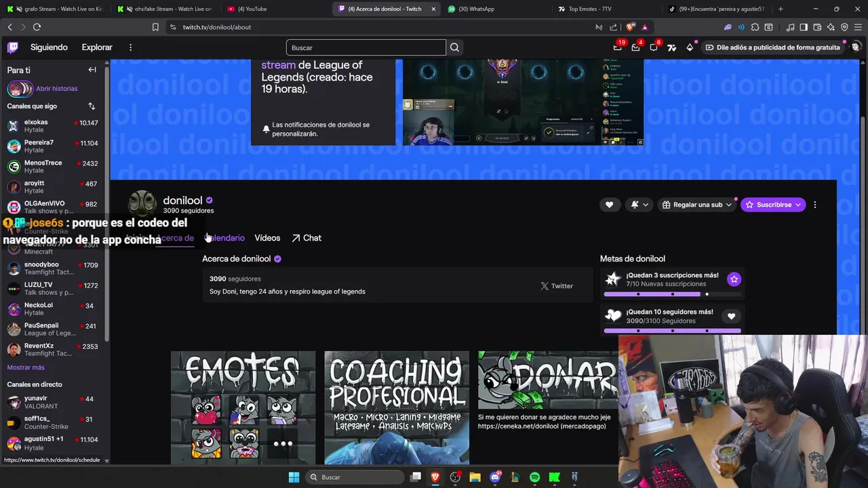Go to Explorar page
868x488 pixels.
[x=97, y=47]
